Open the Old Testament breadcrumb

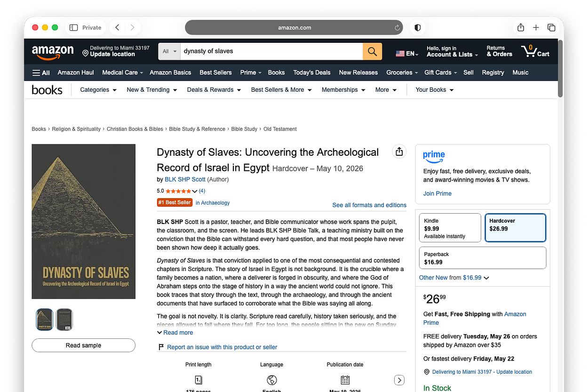[280, 129]
